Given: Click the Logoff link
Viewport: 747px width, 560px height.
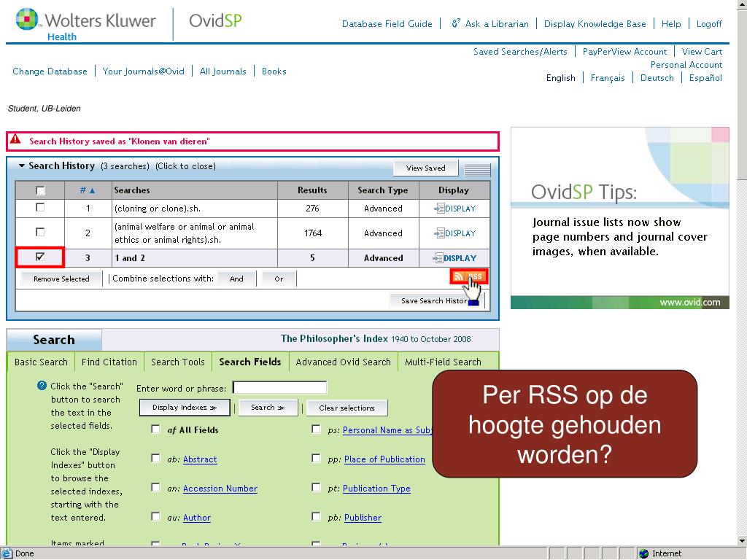Looking at the screenshot, I should click(x=709, y=24).
